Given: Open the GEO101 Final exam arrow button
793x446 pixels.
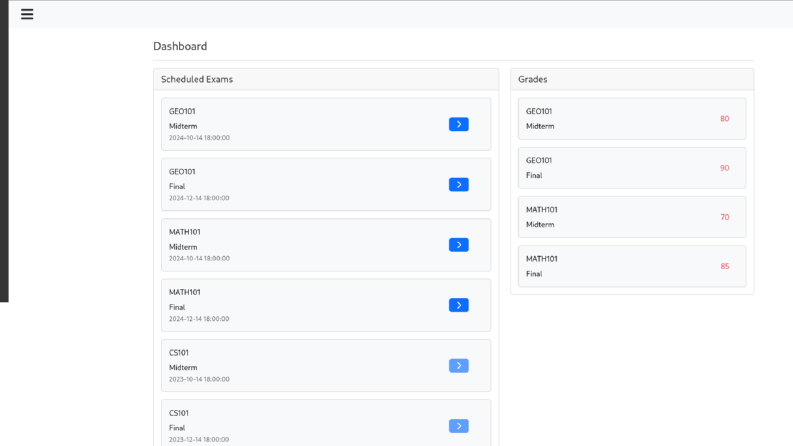Looking at the screenshot, I should pos(459,185).
